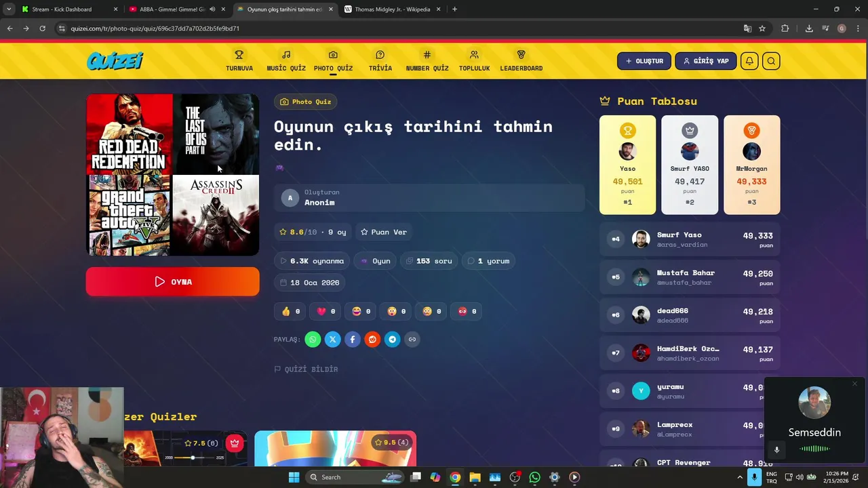Open Smurf Yaso rank 4 row
868x488 pixels.
pyautogui.click(x=690, y=239)
